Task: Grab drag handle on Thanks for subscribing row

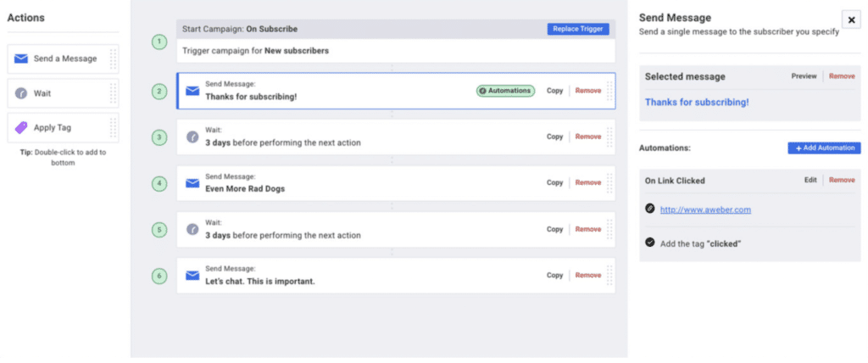Action: tap(609, 91)
